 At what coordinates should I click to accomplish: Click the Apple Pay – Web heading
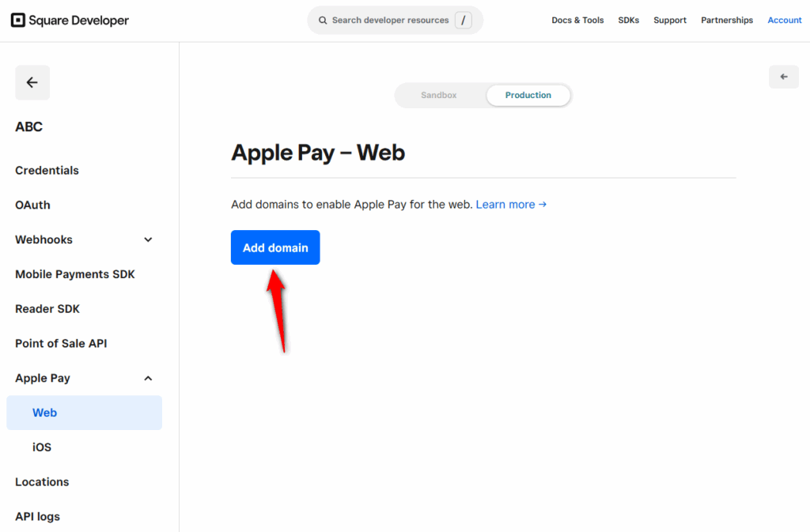pyautogui.click(x=318, y=153)
